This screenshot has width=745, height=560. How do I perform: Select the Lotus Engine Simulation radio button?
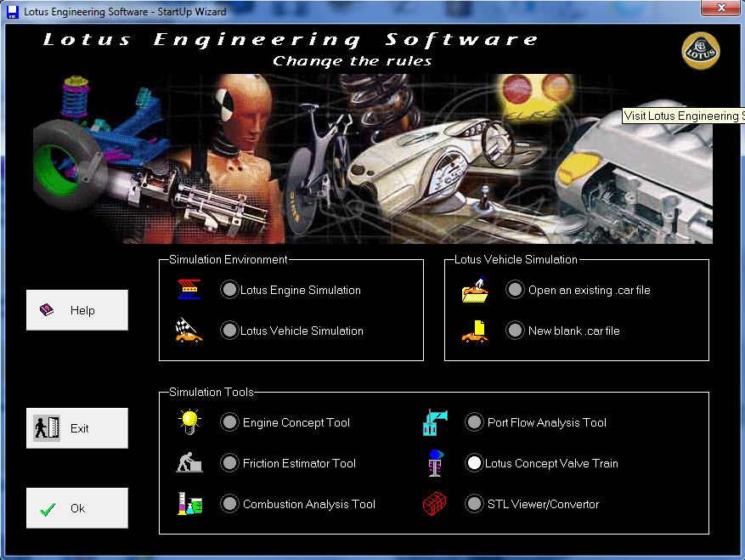point(229,289)
